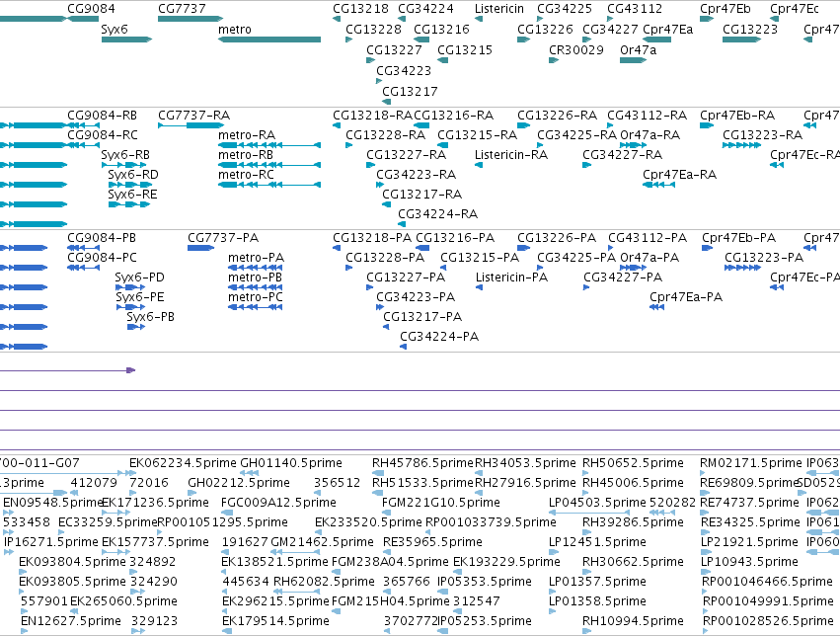
Task: Select the CG13218 gene label
Action: [360, 9]
